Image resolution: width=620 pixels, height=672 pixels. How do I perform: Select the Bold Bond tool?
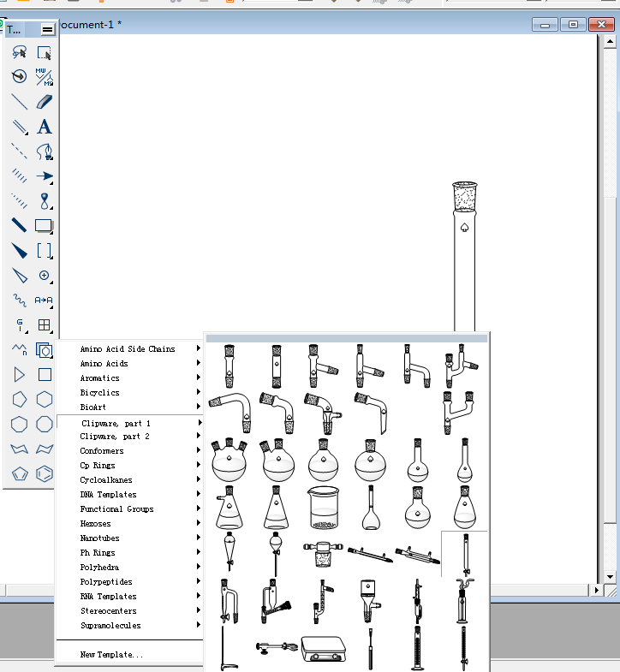click(x=20, y=225)
